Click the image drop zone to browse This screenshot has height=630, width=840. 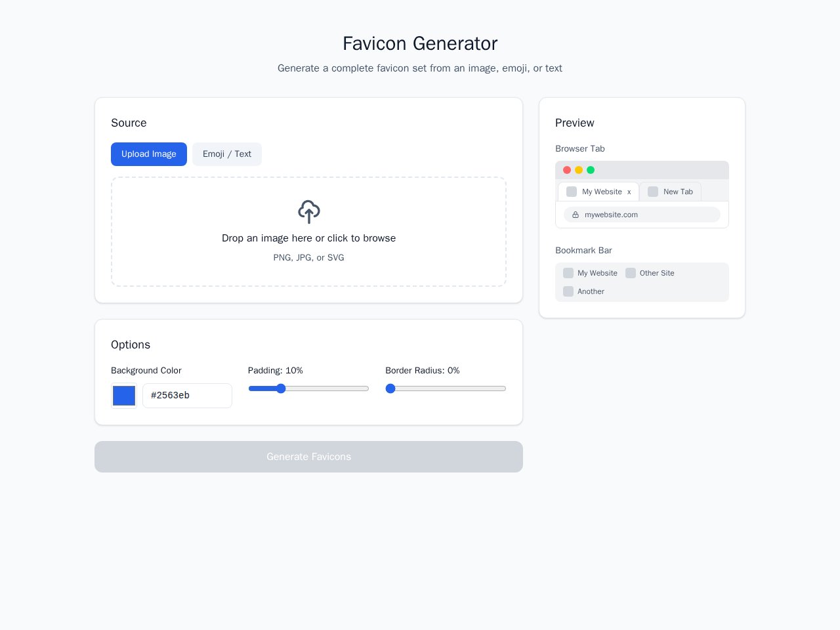point(308,232)
